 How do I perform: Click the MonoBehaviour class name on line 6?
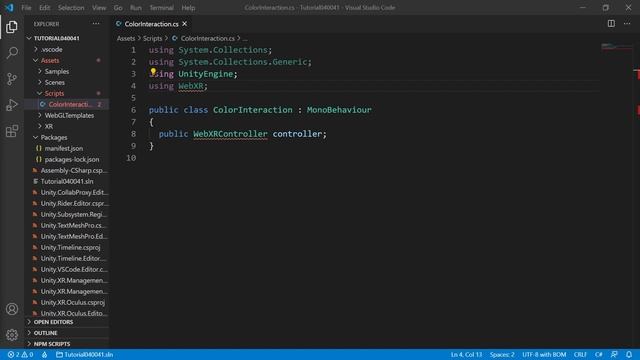pyautogui.click(x=339, y=110)
